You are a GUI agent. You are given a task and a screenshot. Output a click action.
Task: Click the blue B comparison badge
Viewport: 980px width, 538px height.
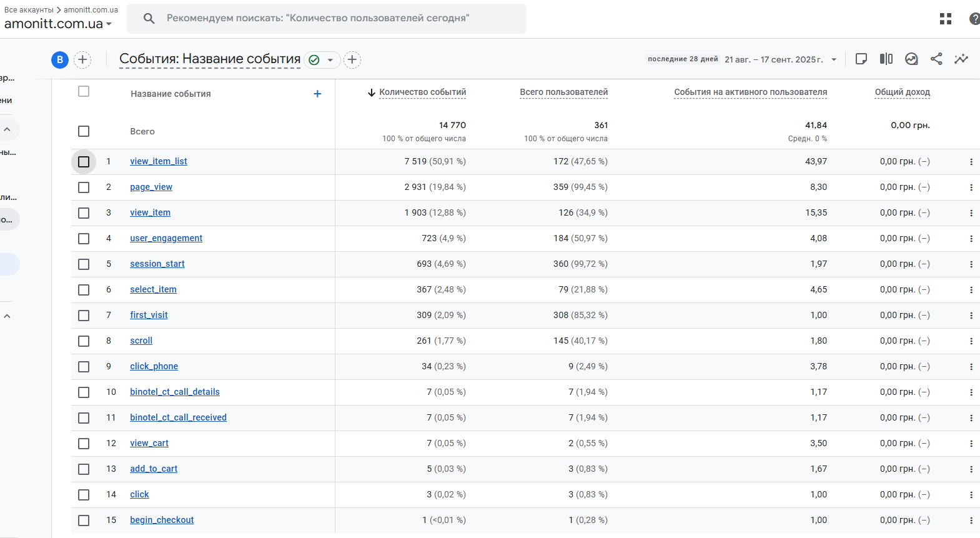(x=60, y=60)
